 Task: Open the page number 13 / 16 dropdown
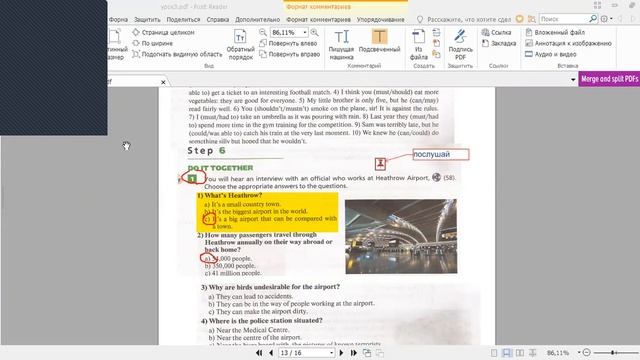click(331, 353)
